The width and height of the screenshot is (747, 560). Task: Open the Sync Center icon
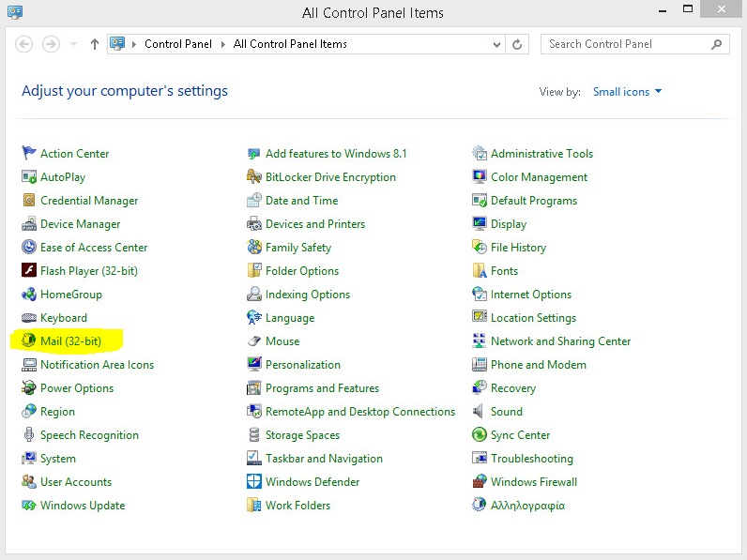point(480,434)
